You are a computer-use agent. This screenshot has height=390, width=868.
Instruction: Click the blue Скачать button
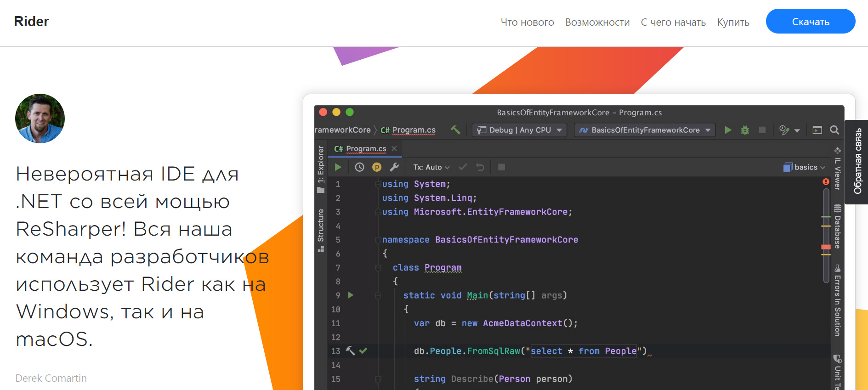click(811, 21)
